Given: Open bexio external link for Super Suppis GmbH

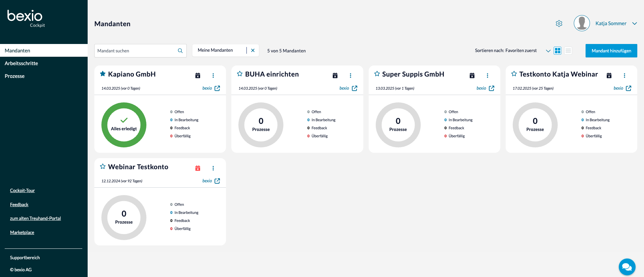Looking at the screenshot, I should pyautogui.click(x=491, y=88).
